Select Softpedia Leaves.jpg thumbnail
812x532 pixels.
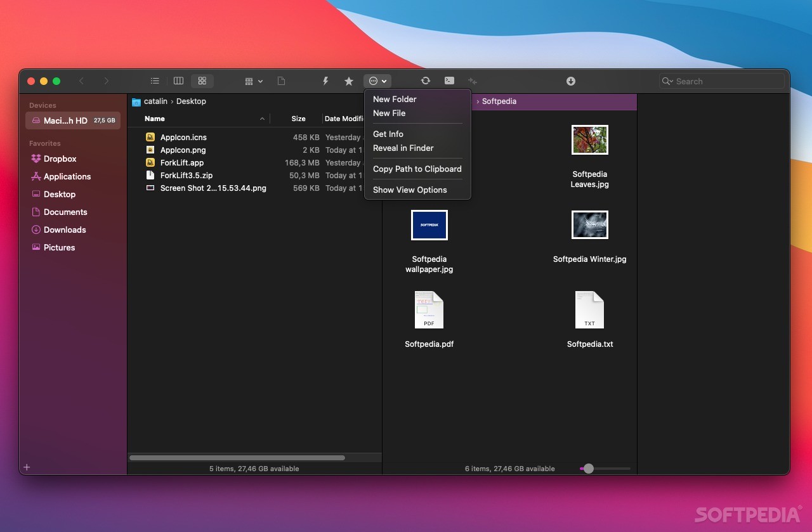(590, 139)
